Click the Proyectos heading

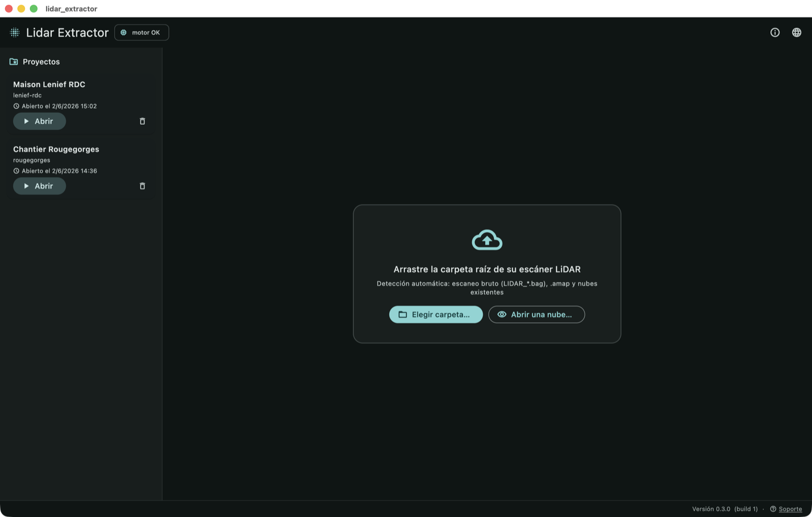tap(41, 62)
